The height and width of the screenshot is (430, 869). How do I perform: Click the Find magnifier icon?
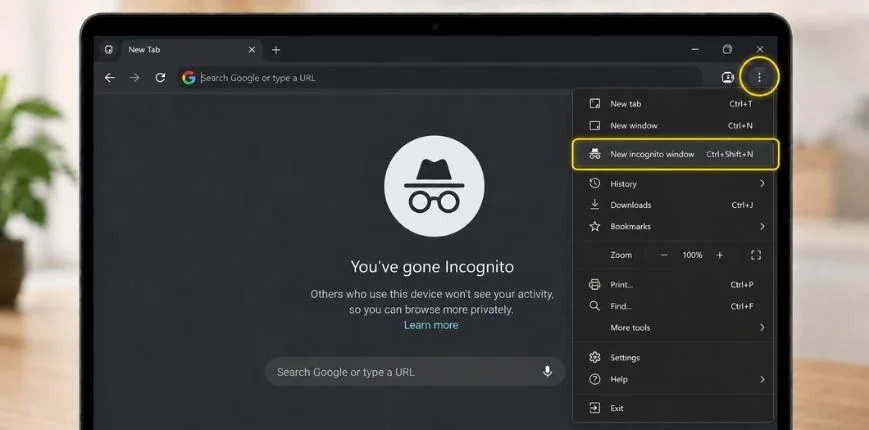click(595, 306)
